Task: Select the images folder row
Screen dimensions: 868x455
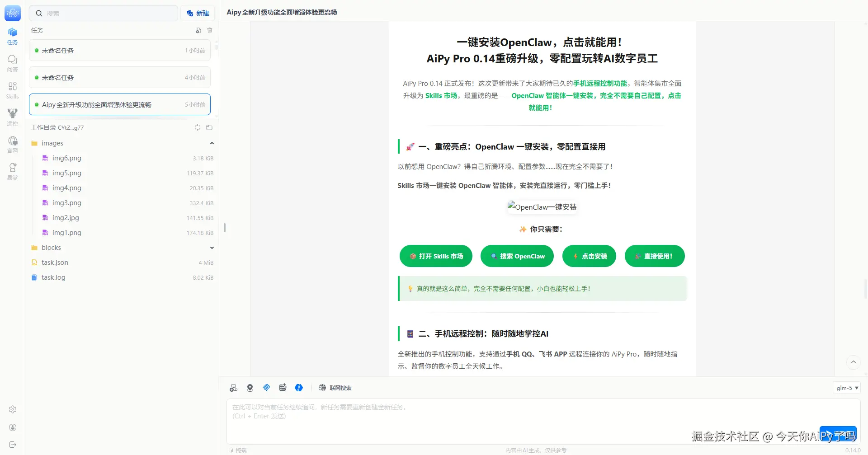Action: tap(122, 143)
